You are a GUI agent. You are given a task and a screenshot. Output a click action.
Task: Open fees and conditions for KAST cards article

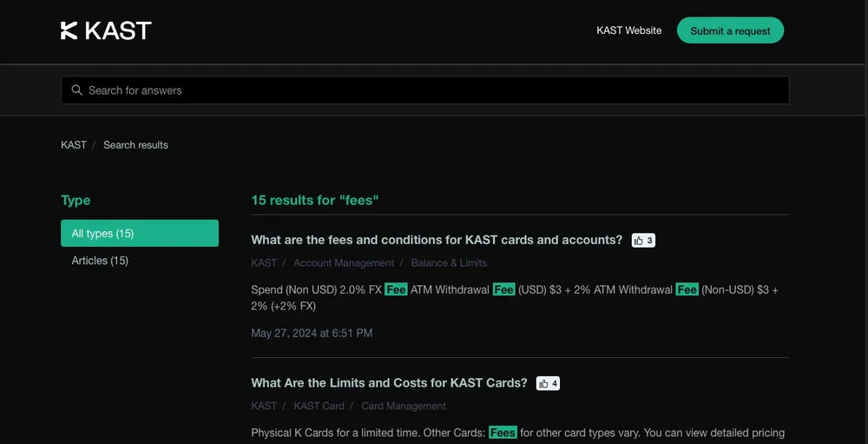[437, 240]
